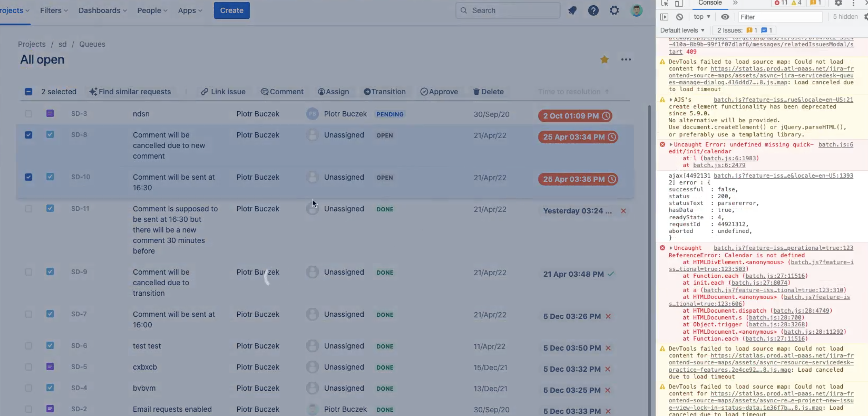The image size is (868, 416).
Task: Open the queue more actions ellipsis
Action: pyautogui.click(x=626, y=60)
